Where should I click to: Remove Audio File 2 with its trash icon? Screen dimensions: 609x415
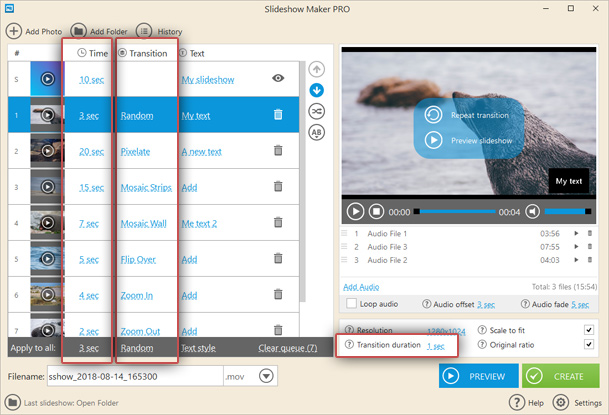(590, 260)
